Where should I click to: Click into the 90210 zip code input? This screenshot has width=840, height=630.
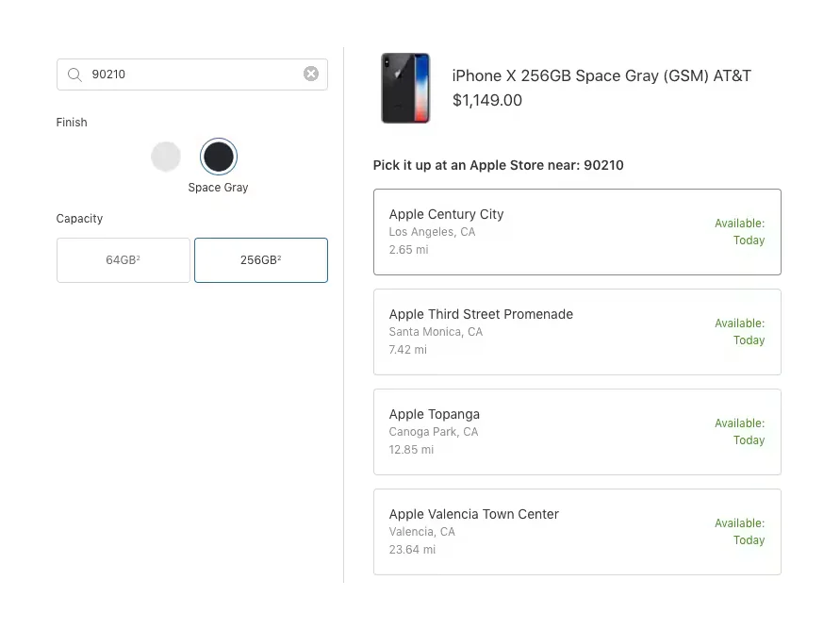coord(189,75)
